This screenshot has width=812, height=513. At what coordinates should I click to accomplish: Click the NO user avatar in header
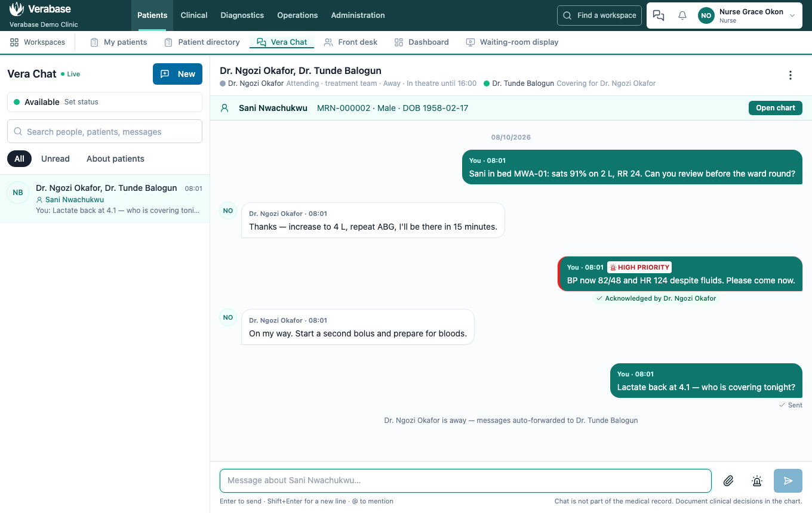click(x=706, y=16)
